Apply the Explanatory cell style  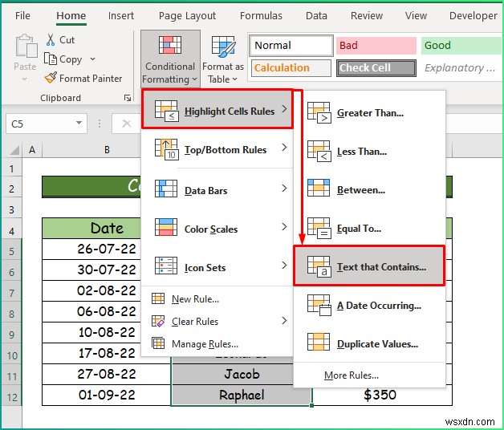pos(461,68)
